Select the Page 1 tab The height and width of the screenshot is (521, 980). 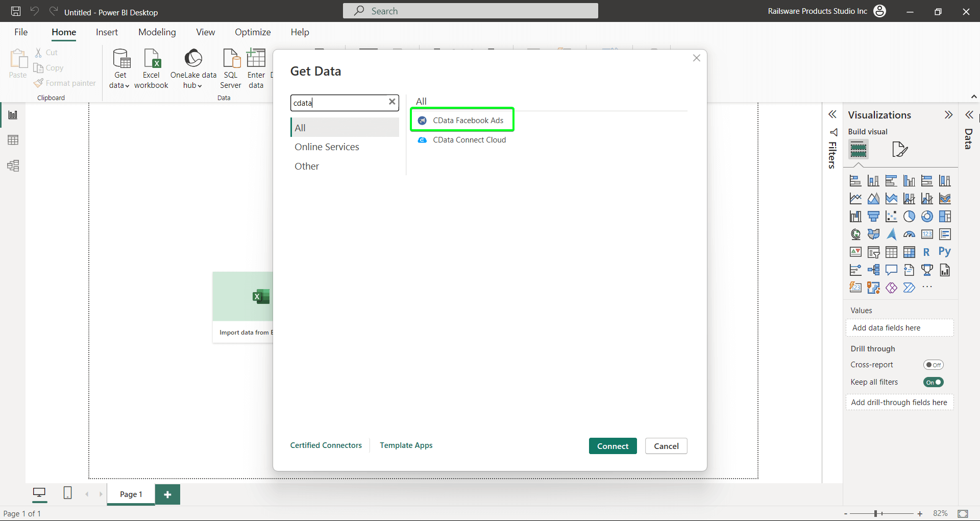pyautogui.click(x=131, y=494)
